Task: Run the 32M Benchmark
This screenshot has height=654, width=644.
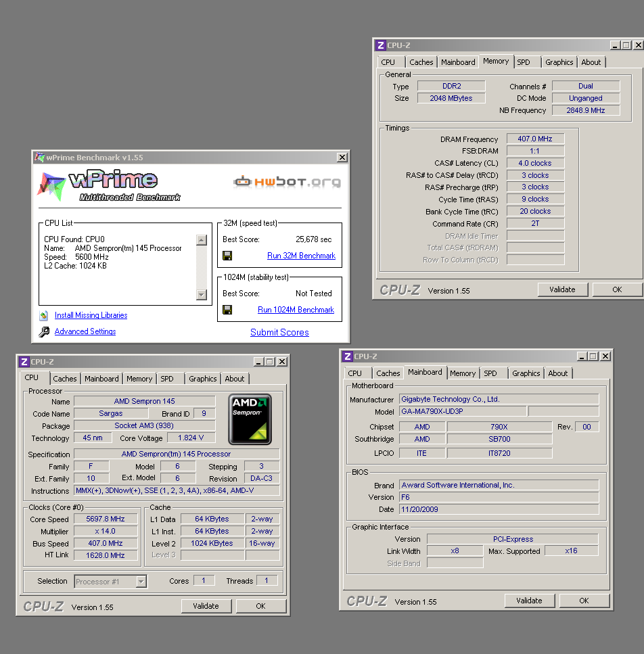Action: (301, 256)
